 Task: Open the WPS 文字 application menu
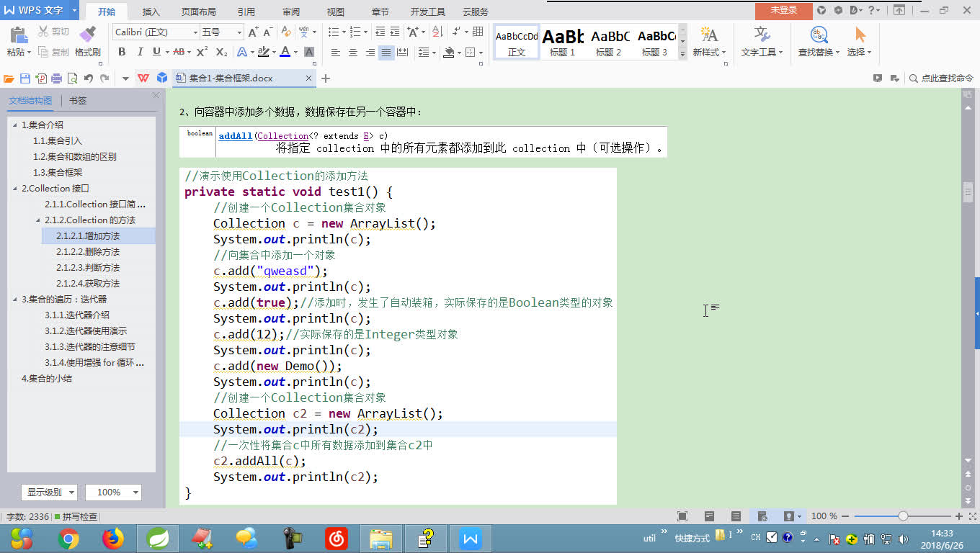40,10
